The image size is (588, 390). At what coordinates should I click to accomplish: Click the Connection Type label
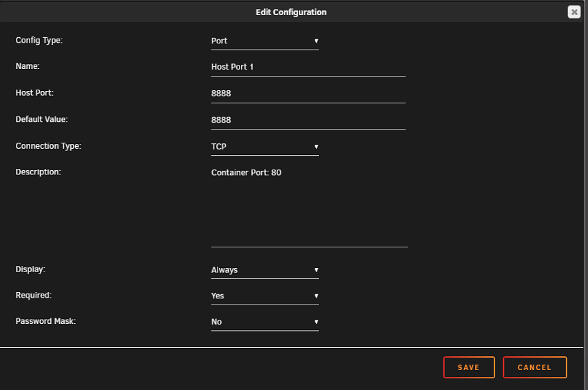tap(48, 146)
